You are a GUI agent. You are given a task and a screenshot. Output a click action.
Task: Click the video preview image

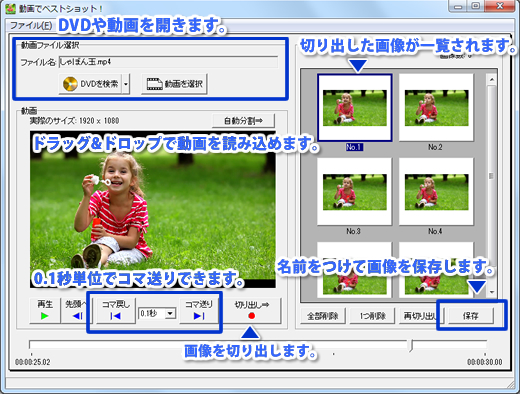point(153,209)
